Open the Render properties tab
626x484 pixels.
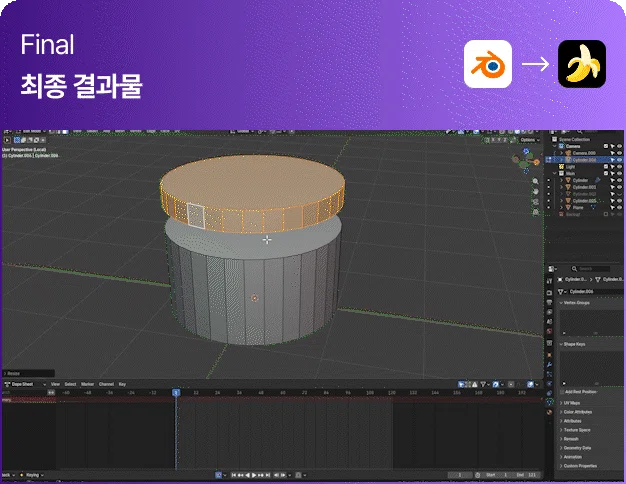pyautogui.click(x=549, y=293)
